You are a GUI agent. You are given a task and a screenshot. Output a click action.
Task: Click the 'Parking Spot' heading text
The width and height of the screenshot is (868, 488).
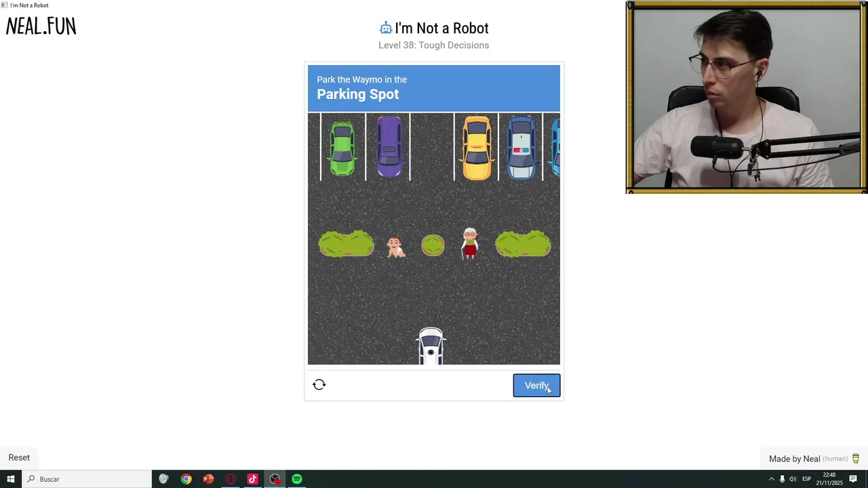pos(358,94)
